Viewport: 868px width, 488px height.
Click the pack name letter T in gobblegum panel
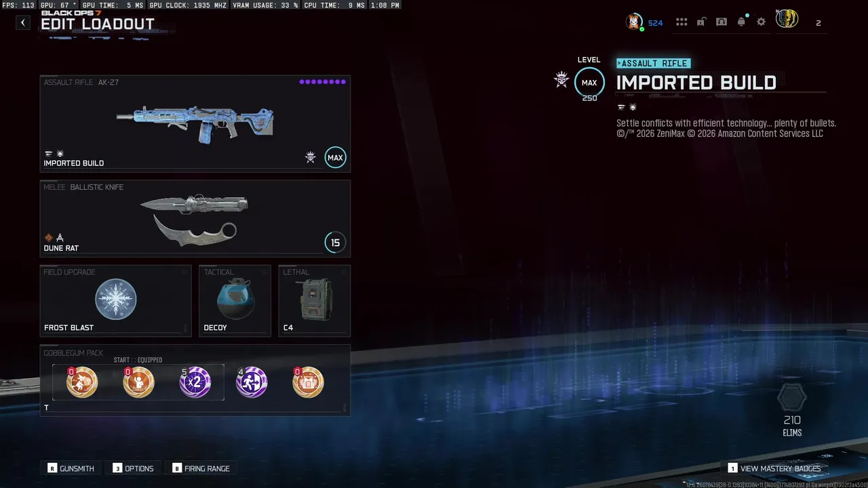47,408
